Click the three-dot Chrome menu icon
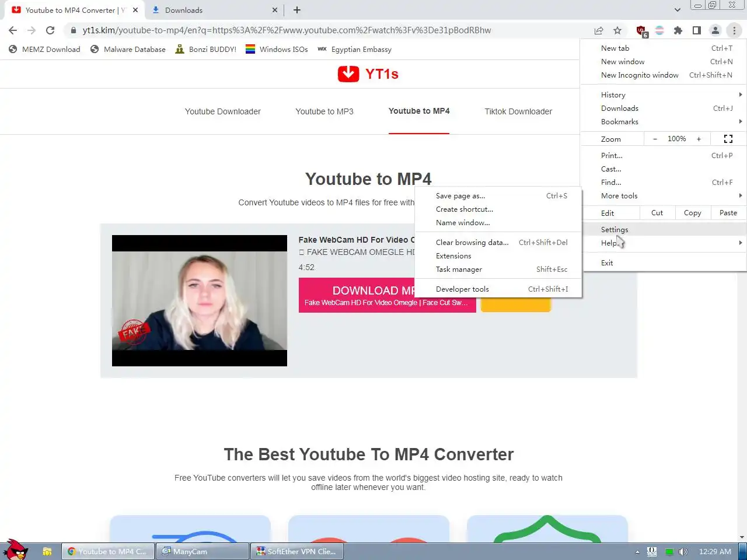This screenshot has height=560, width=747. click(734, 30)
